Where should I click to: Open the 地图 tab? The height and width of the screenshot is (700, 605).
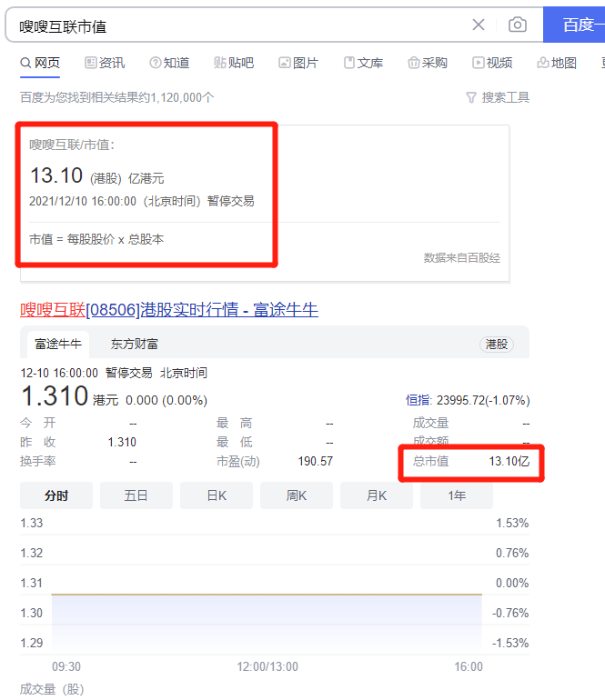(557, 63)
